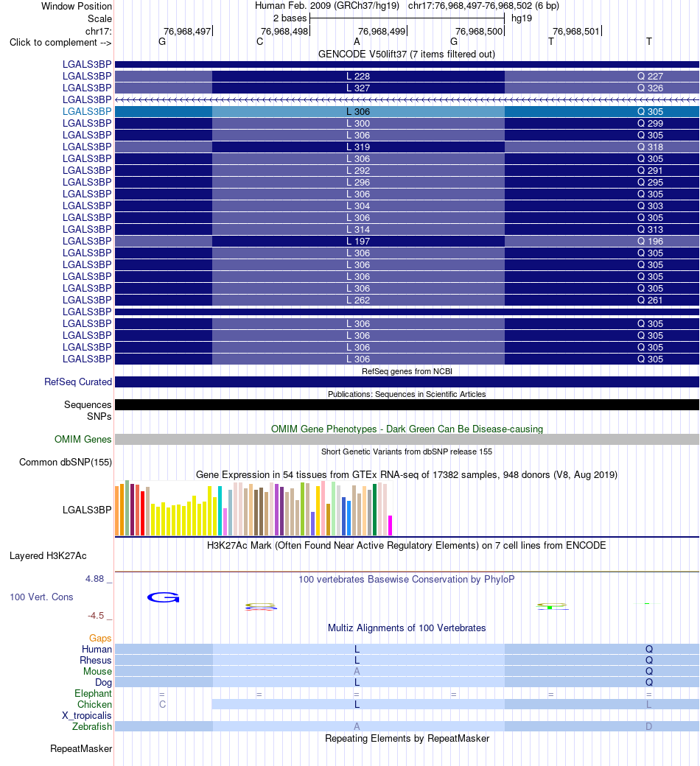This screenshot has height=766, width=700.
Task: Click position label 76,968,501 on the ruler
Action: [x=575, y=31]
